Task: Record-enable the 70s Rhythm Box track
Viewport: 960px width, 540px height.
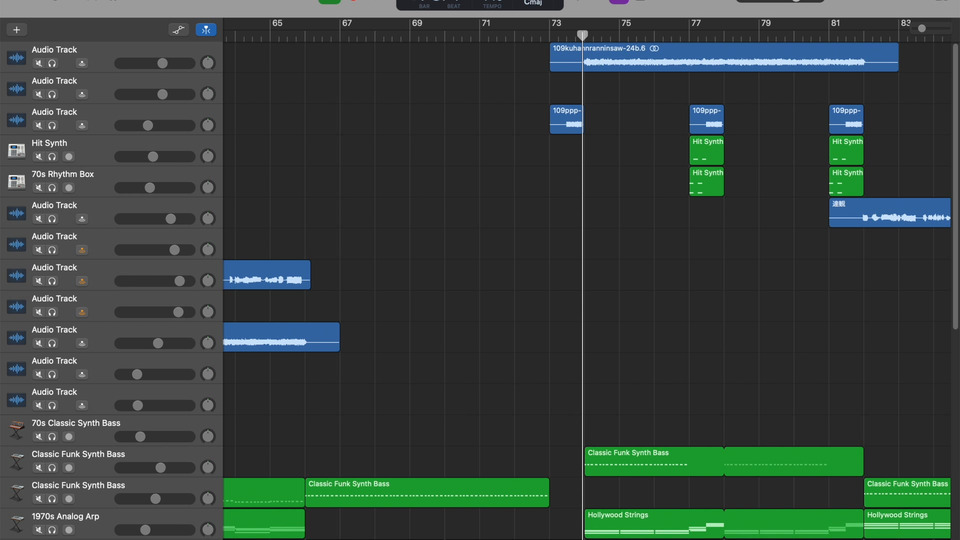Action: coord(69,188)
